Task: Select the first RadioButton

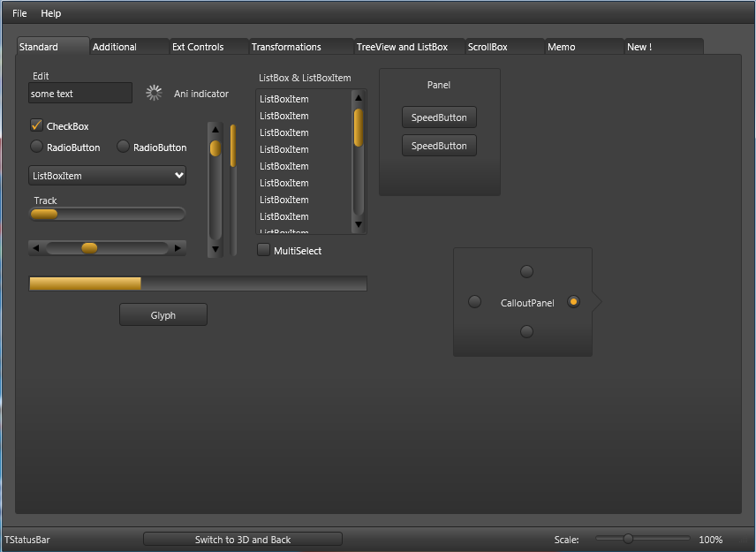Action: [x=36, y=146]
